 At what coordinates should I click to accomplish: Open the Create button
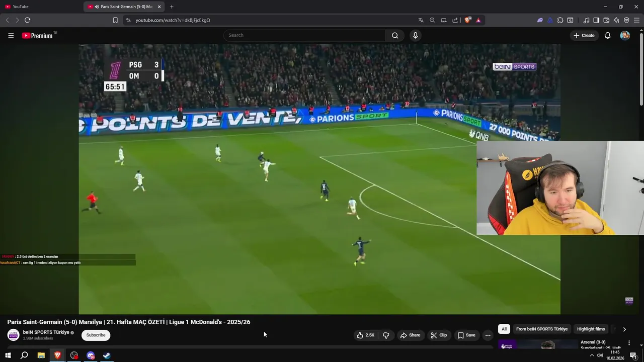point(584,35)
